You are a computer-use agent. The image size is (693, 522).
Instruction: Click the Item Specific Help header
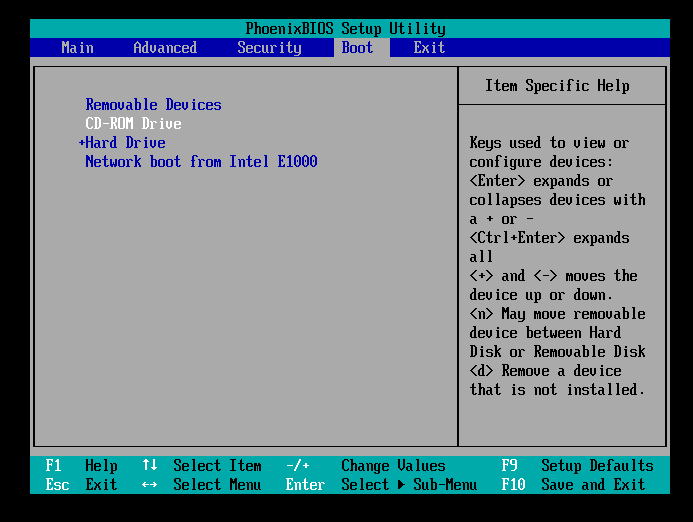click(557, 86)
